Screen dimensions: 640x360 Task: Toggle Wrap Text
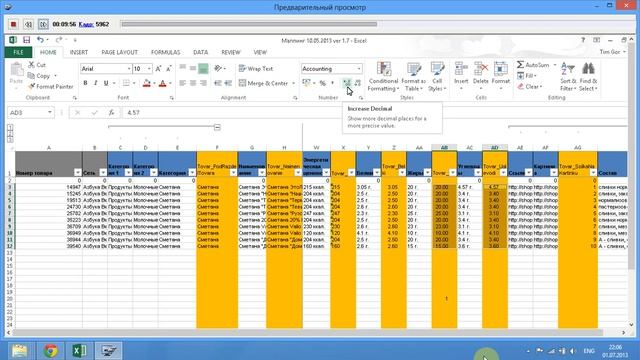point(256,69)
